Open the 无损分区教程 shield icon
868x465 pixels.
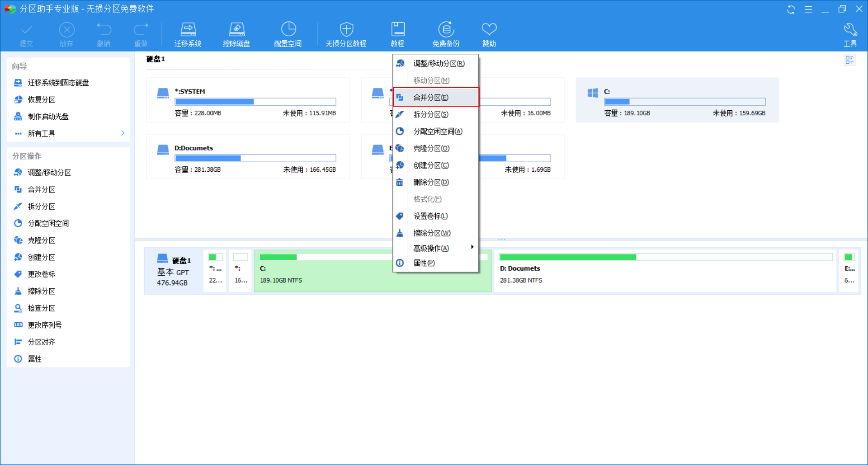click(x=346, y=30)
